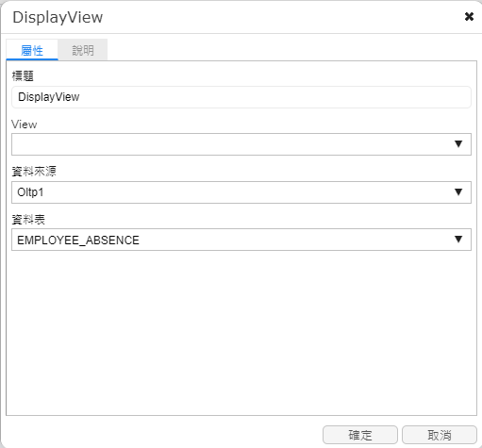Screen dimensions: 482x448
Task: Expand 資料表 list using its arrow icon
Action: pyautogui.click(x=458, y=240)
